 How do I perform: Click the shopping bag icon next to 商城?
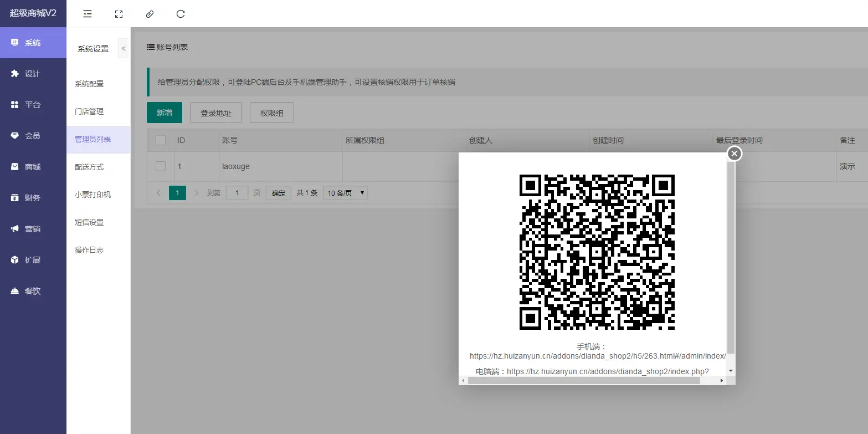tap(15, 167)
